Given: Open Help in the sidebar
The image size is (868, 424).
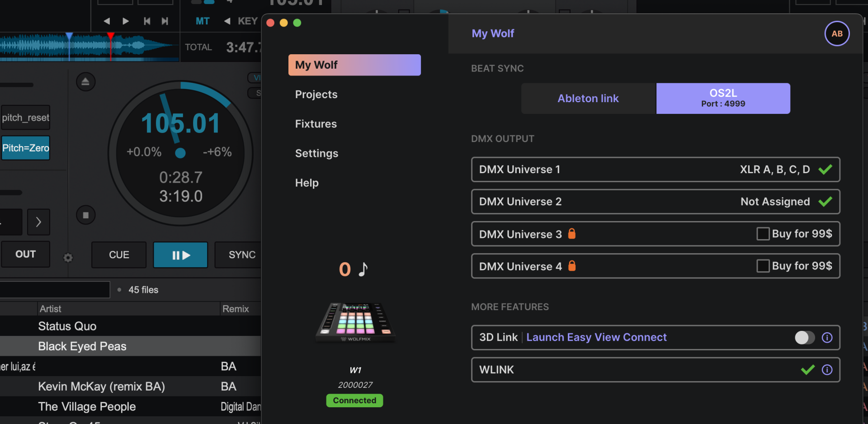Looking at the screenshot, I should click(307, 183).
